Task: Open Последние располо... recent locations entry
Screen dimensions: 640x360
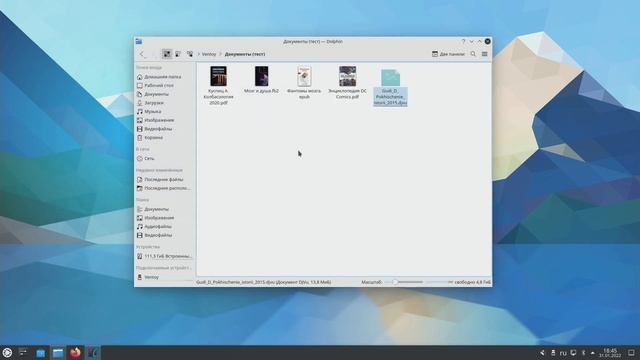Action: coord(164,188)
